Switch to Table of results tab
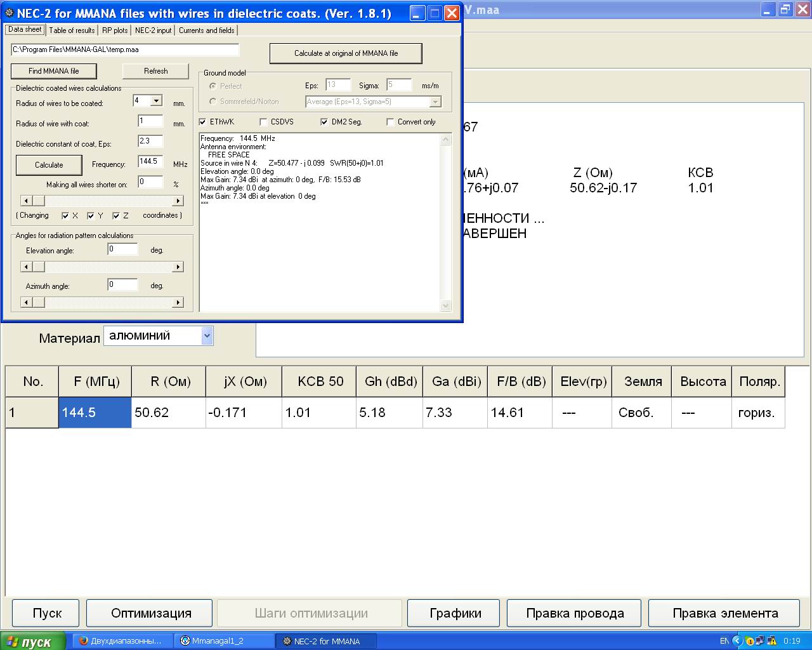The height and width of the screenshot is (650, 812). coord(72,30)
